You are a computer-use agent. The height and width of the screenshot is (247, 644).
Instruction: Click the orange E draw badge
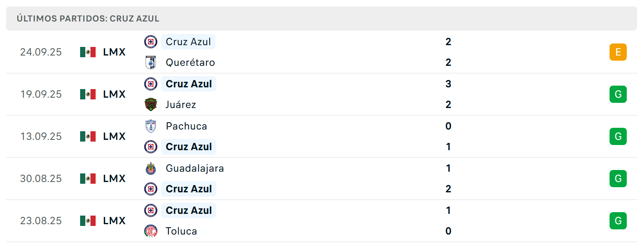click(618, 52)
